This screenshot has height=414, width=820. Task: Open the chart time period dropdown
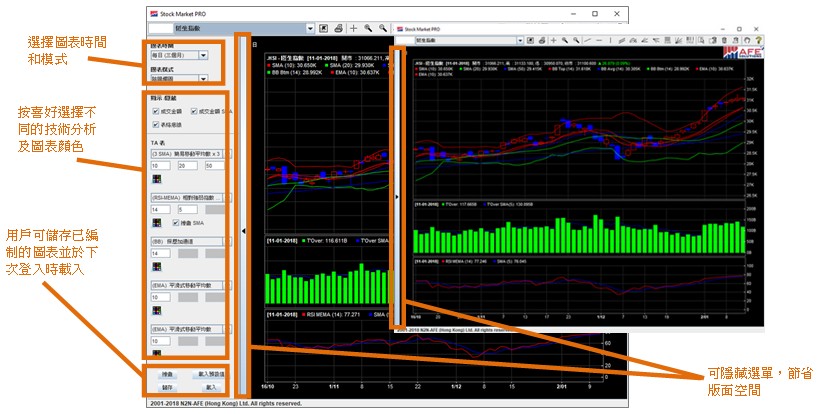[x=203, y=56]
